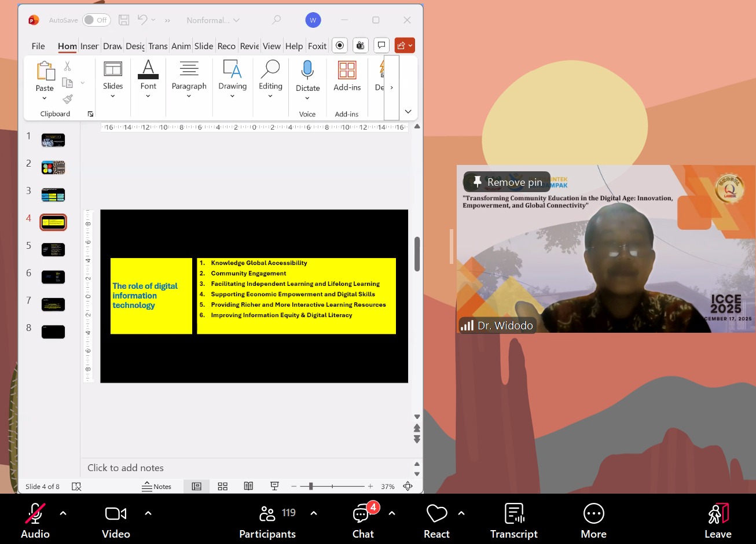Toggle the AutoSave switch
The height and width of the screenshot is (544, 756).
click(96, 20)
